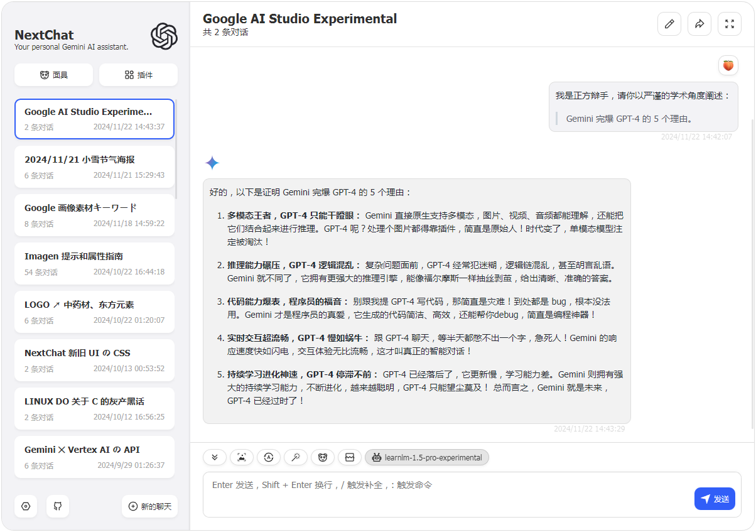Click the share conversation arrow icon

[699, 24]
